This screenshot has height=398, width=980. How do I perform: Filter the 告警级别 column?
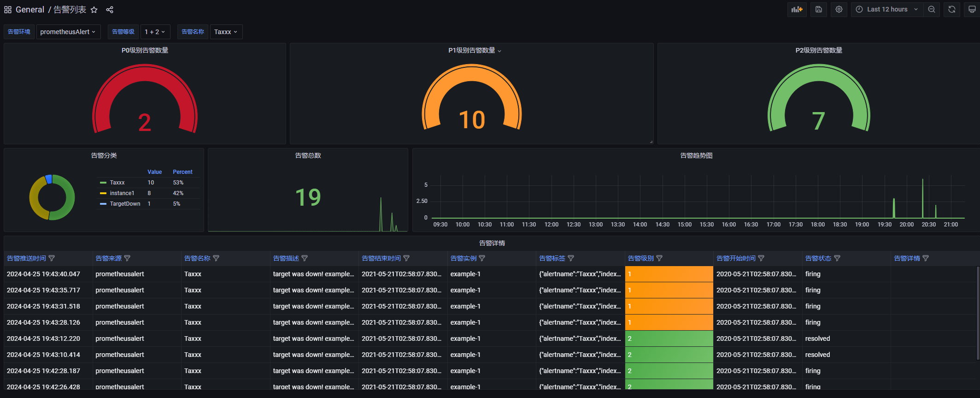pos(659,258)
